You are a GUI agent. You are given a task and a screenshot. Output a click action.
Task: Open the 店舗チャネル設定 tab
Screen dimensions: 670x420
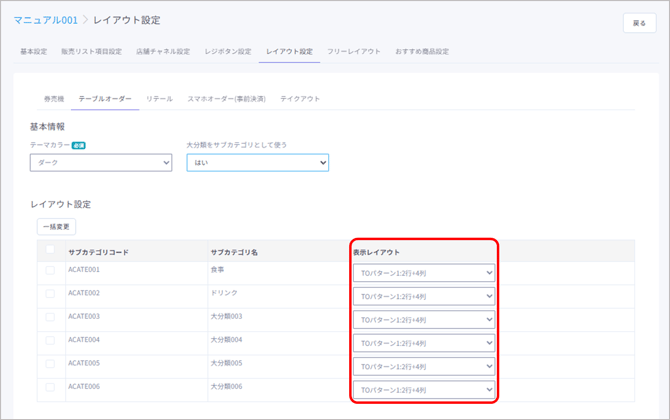tap(162, 52)
